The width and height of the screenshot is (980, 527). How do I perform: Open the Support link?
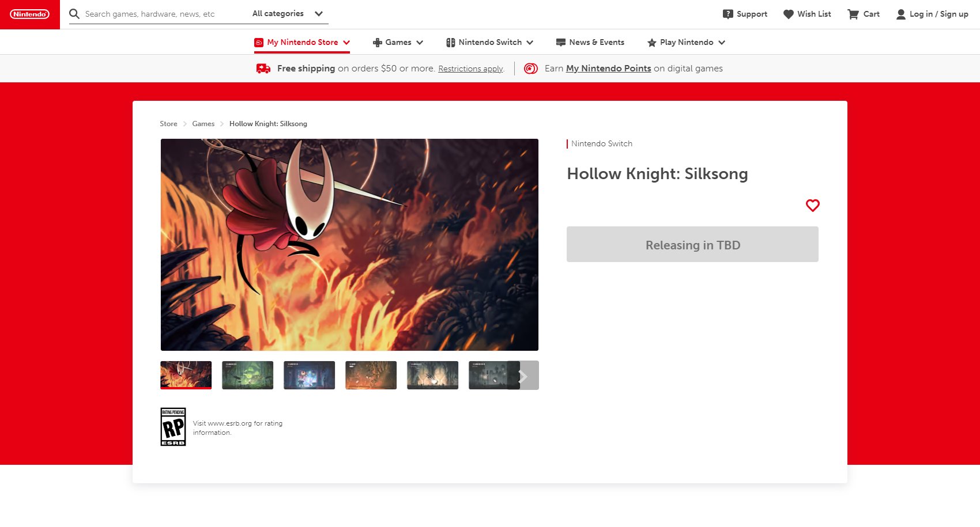[752, 14]
